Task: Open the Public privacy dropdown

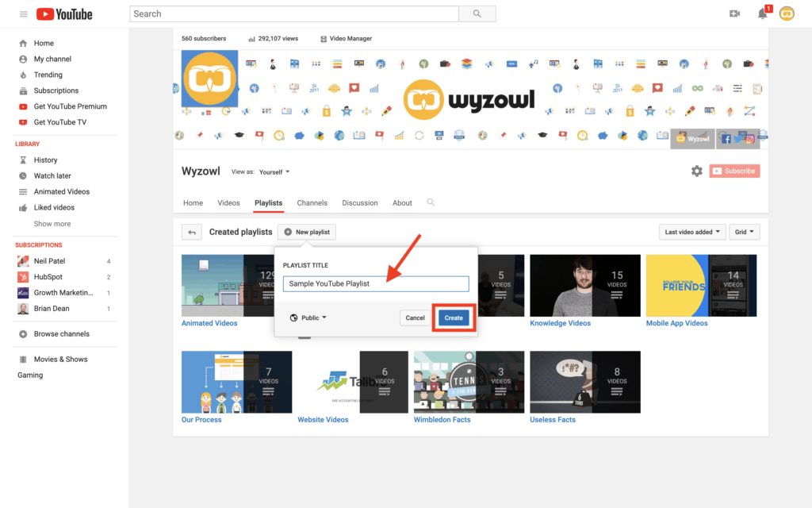Action: tap(308, 317)
